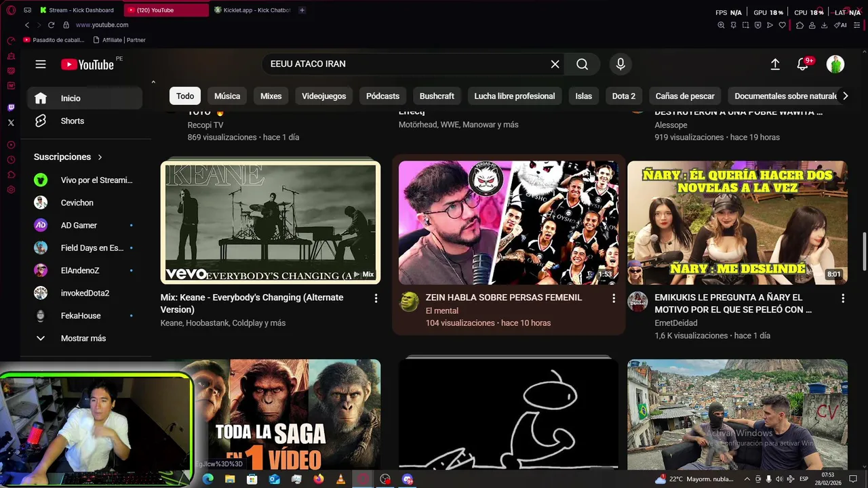Select the Cañas de pescar chip
The image size is (868, 488).
pos(685,96)
